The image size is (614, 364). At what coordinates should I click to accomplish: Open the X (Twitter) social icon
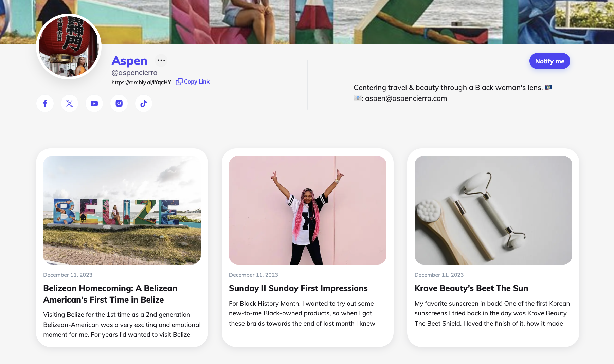pos(70,103)
